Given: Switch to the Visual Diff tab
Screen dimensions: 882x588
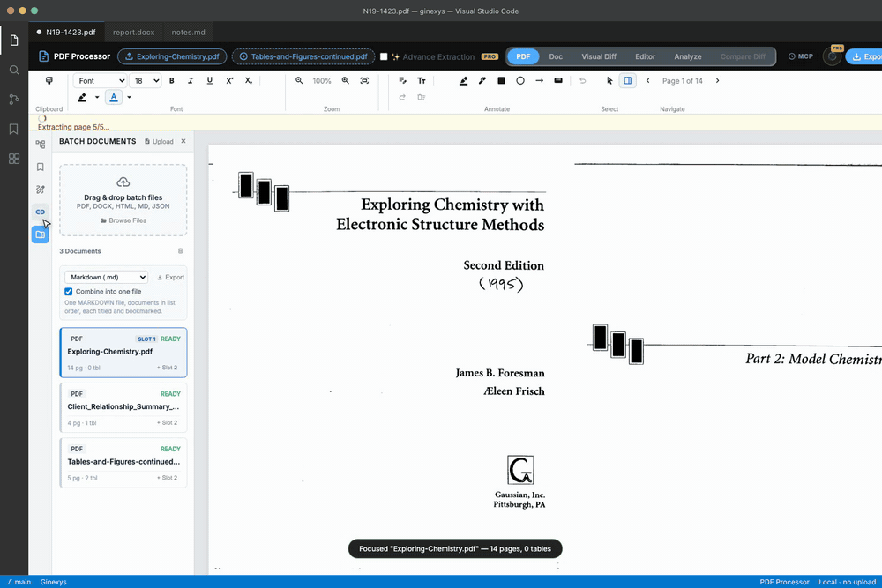Looking at the screenshot, I should pos(599,56).
